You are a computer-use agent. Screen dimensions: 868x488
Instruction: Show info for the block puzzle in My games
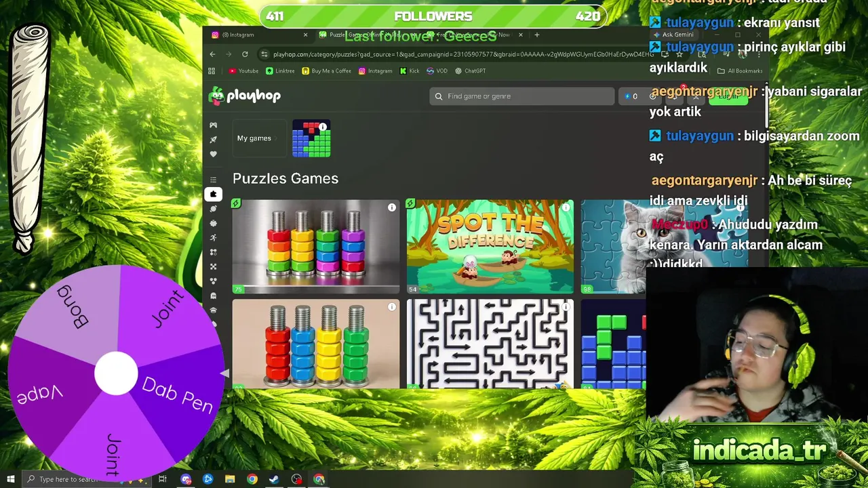click(x=323, y=127)
